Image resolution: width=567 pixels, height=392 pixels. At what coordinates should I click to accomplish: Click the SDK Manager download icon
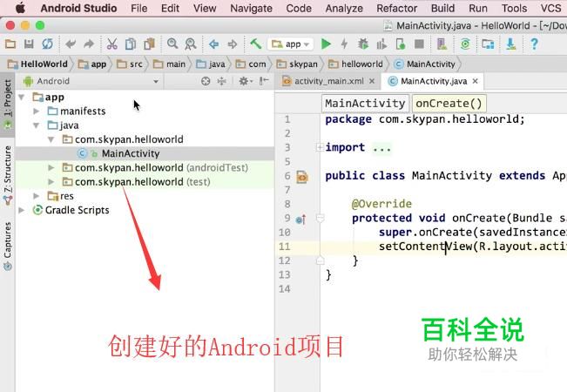pos(511,44)
